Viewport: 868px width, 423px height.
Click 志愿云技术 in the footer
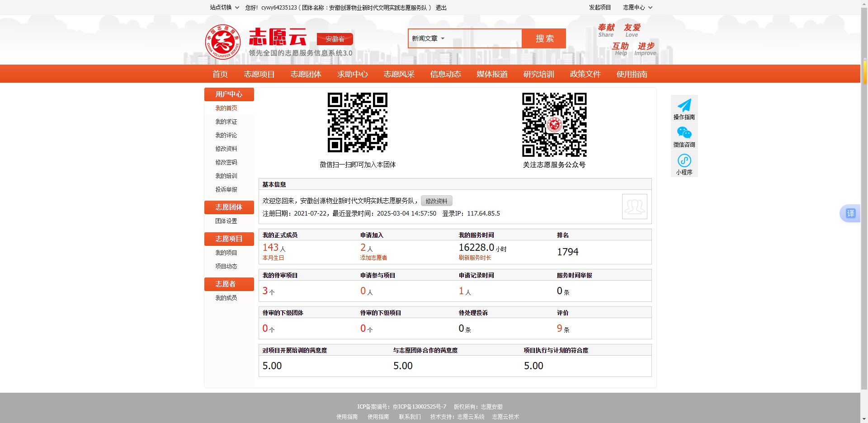pyautogui.click(x=505, y=417)
